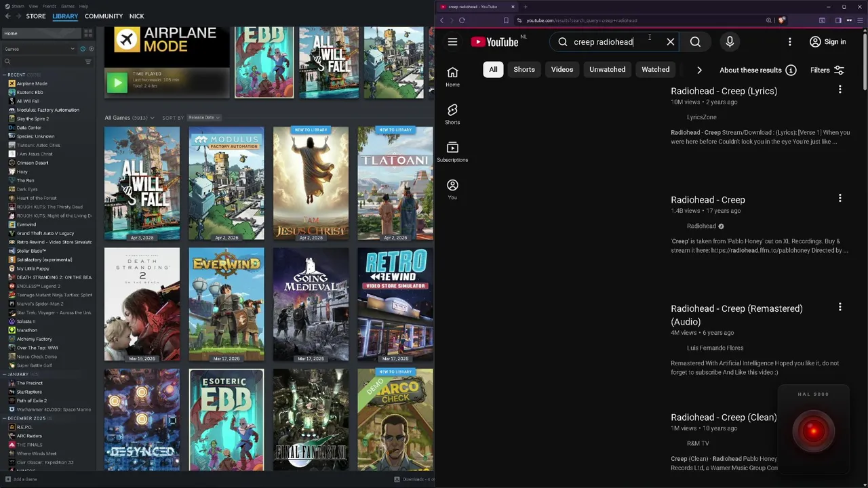This screenshot has height=488, width=868.
Task: Click the browser address bar URL
Action: pyautogui.click(x=582, y=20)
